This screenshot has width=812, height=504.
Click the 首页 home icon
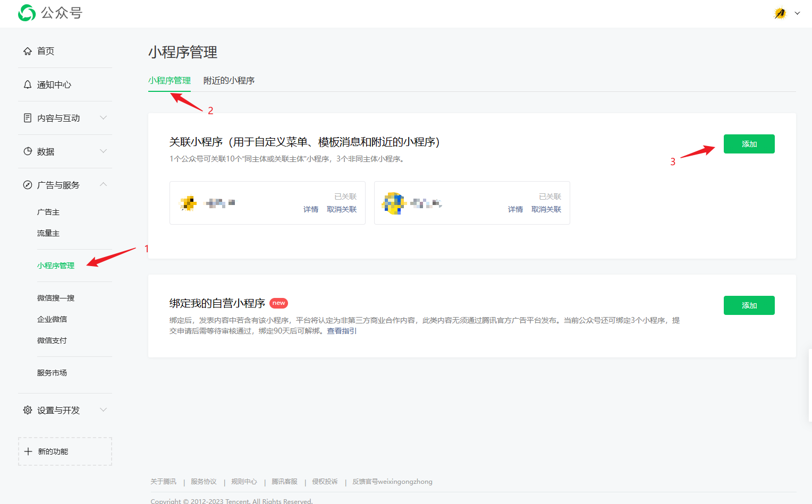click(x=28, y=51)
